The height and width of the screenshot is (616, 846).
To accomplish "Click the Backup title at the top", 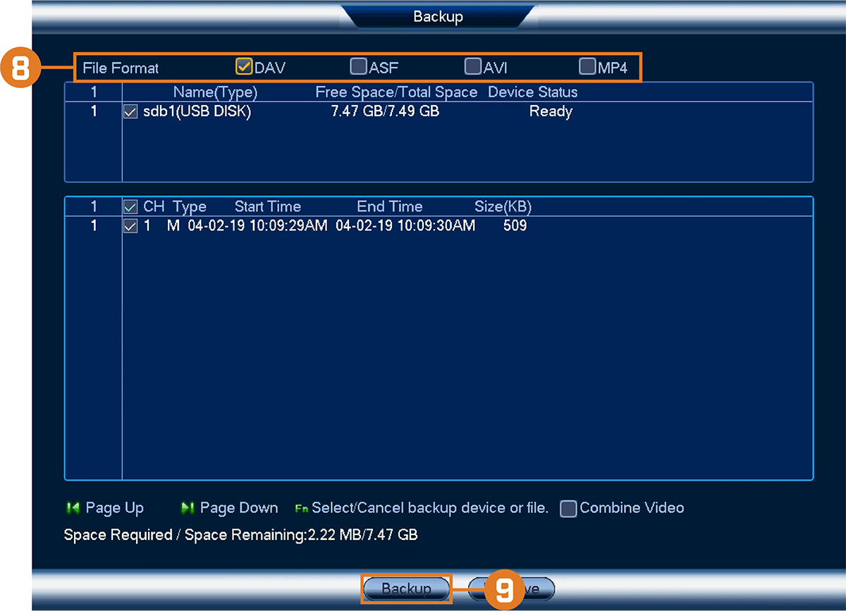I will pyautogui.click(x=438, y=16).
